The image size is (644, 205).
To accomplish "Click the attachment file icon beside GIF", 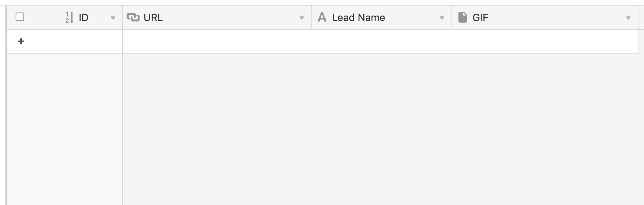I will click(x=462, y=17).
